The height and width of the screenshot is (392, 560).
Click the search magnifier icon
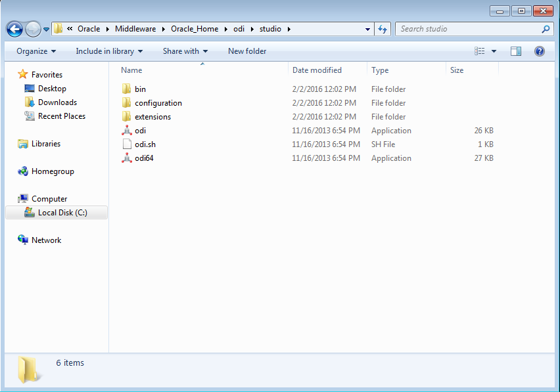click(x=546, y=30)
